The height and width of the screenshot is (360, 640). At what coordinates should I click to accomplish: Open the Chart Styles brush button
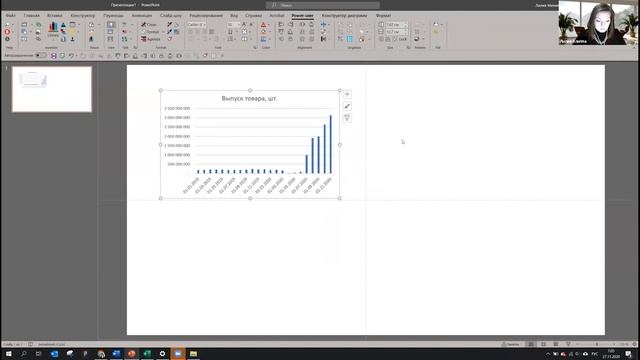pos(347,107)
